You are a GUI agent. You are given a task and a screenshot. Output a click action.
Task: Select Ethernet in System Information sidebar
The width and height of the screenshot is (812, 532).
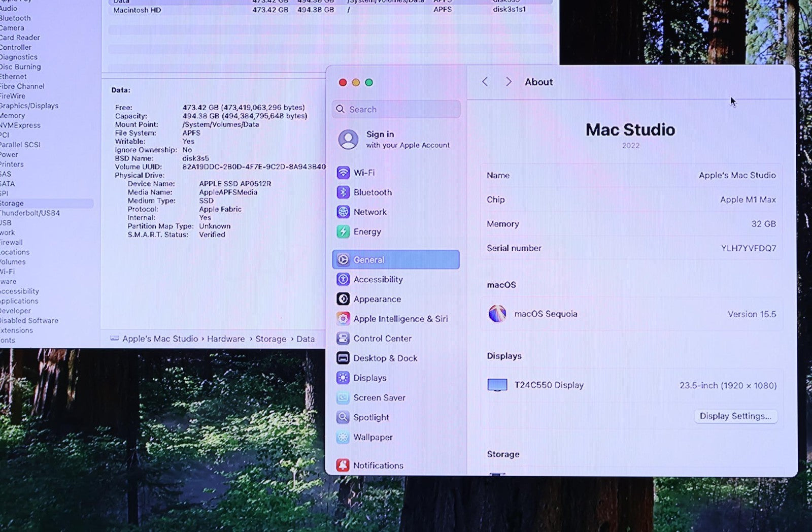click(x=13, y=77)
